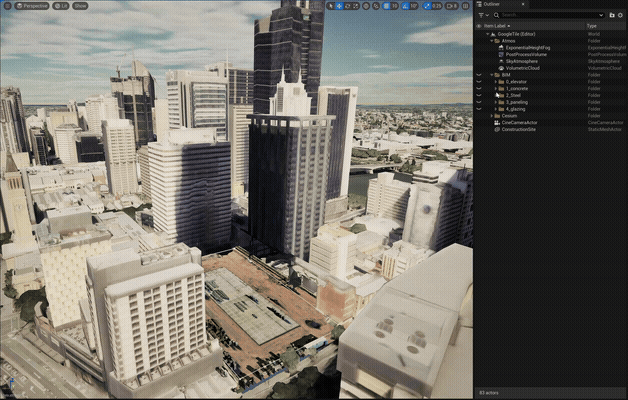Click the Outliner search field
This screenshot has height=400, width=628.
545,15
